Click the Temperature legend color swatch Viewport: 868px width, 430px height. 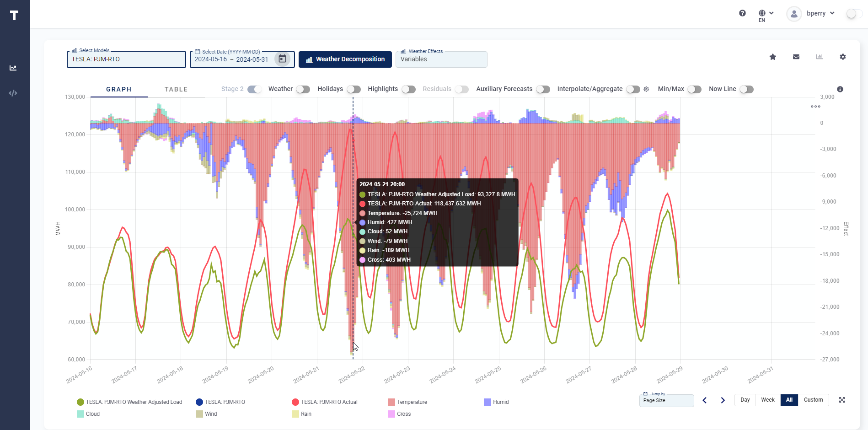click(392, 402)
